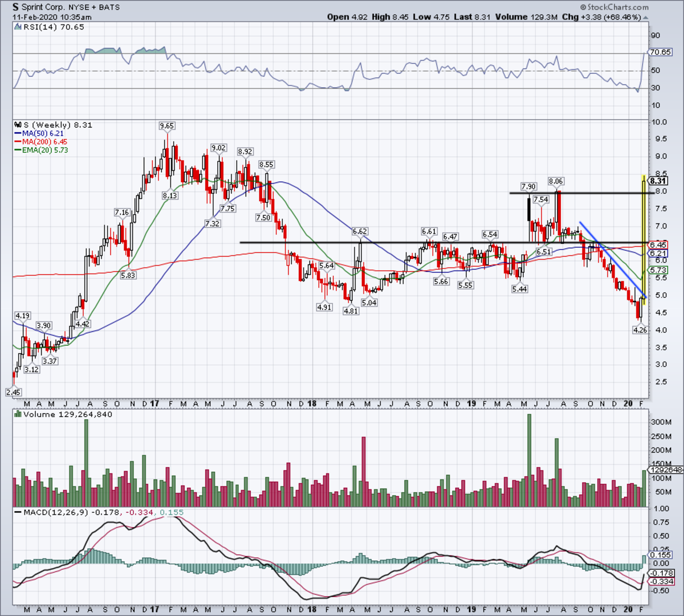Click the Chg +3.38 (+68.46%) value
The width and height of the screenshot is (684, 616).
pyautogui.click(x=606, y=17)
